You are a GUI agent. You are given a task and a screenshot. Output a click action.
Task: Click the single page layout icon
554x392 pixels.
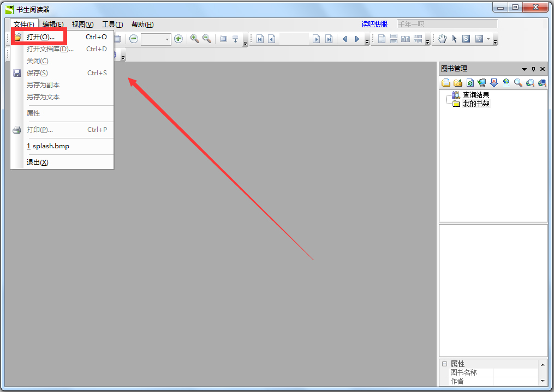click(382, 39)
